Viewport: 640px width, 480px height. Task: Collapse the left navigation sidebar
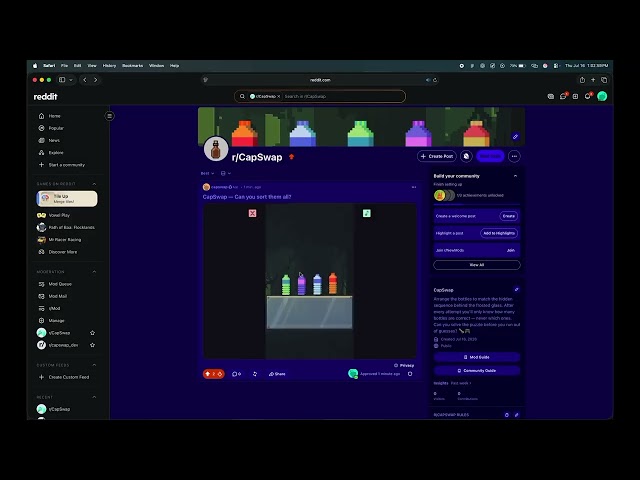click(x=109, y=116)
